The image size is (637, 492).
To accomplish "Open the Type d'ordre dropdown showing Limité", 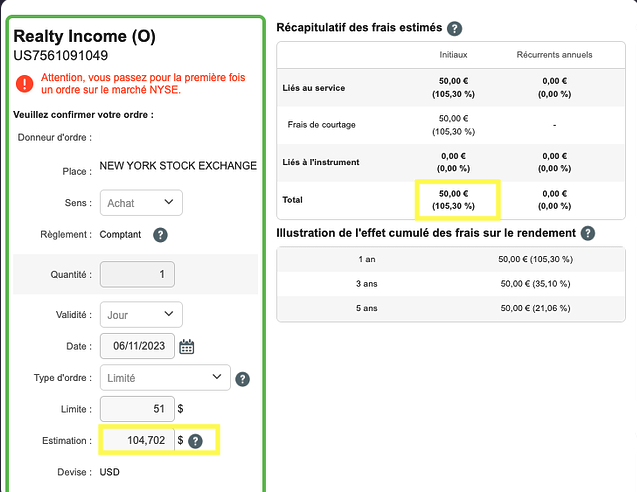I will click(x=165, y=378).
